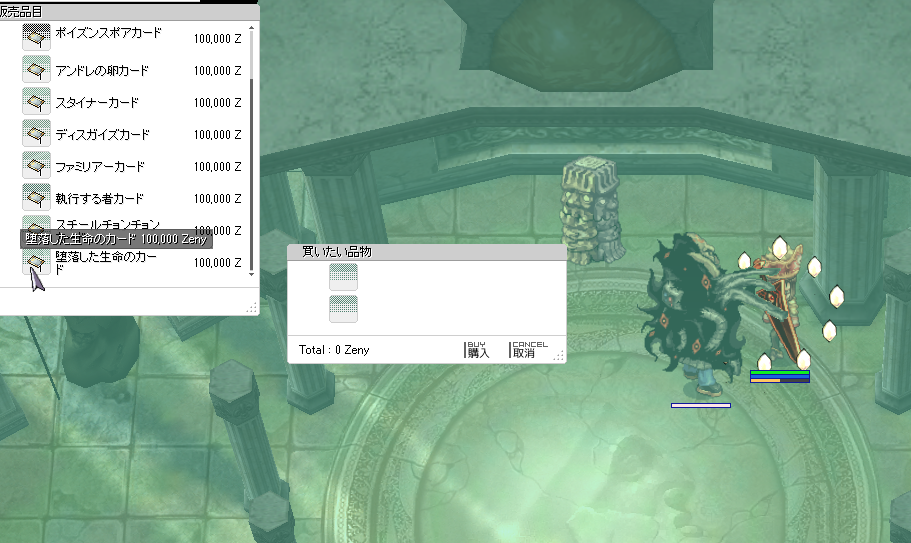This screenshot has width=911, height=543.
Task: Click the 執行する者カード item name
Action: tap(99, 198)
